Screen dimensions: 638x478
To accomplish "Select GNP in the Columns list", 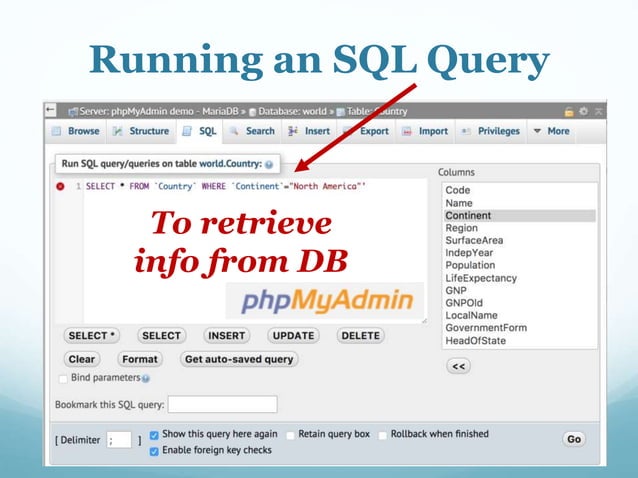I will tap(519, 290).
